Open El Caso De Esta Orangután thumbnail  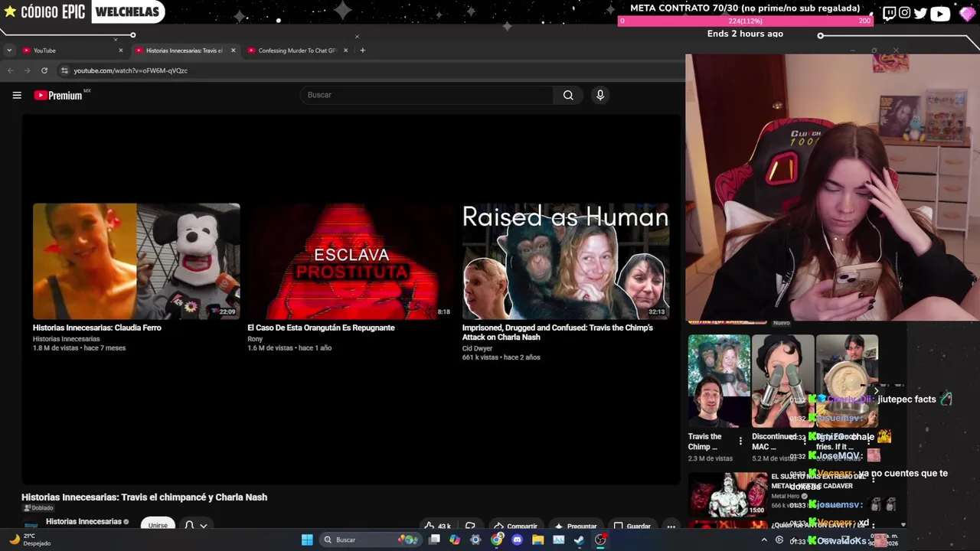click(351, 261)
